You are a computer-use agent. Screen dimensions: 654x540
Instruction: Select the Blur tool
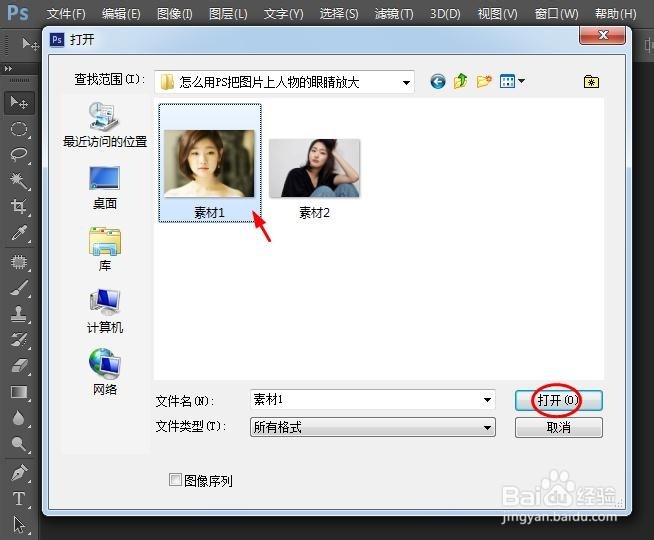tap(19, 418)
